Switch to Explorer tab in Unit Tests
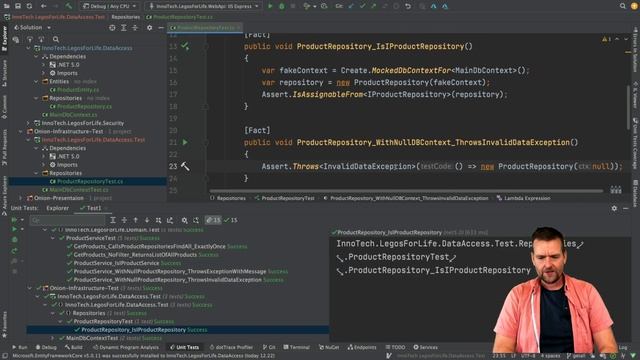 tap(58, 208)
